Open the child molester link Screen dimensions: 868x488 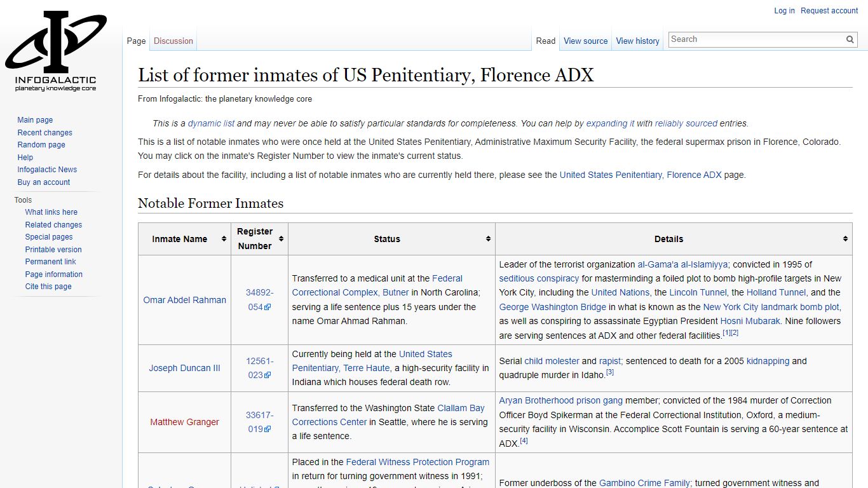tap(552, 361)
